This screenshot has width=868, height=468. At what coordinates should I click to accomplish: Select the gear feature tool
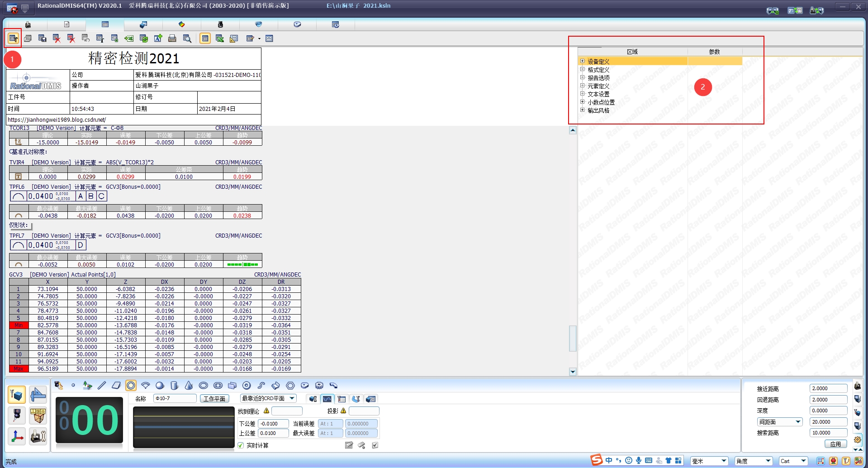[x=319, y=385]
